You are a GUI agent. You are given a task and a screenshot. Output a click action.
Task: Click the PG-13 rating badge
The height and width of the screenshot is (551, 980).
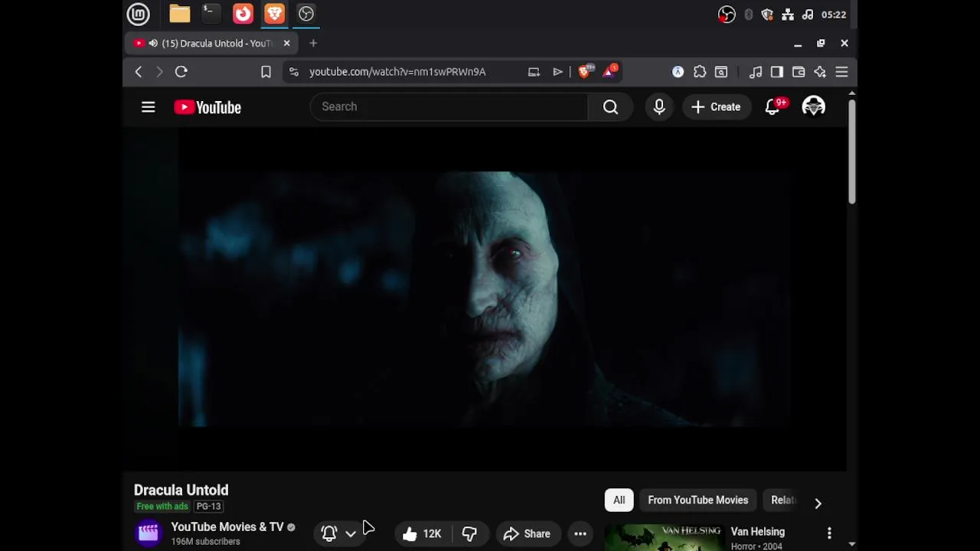(x=208, y=507)
